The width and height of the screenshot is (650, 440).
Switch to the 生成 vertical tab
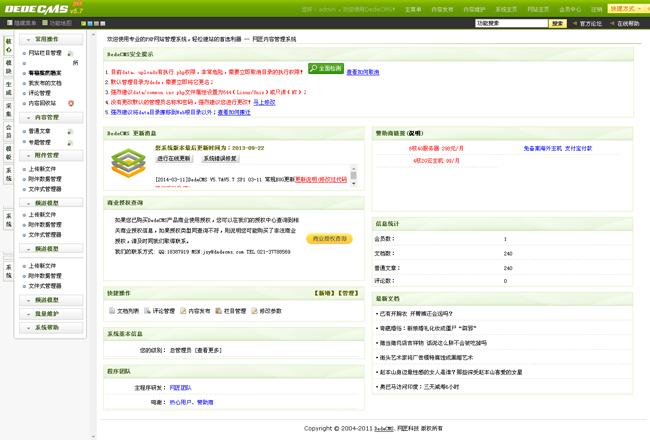tap(9, 89)
